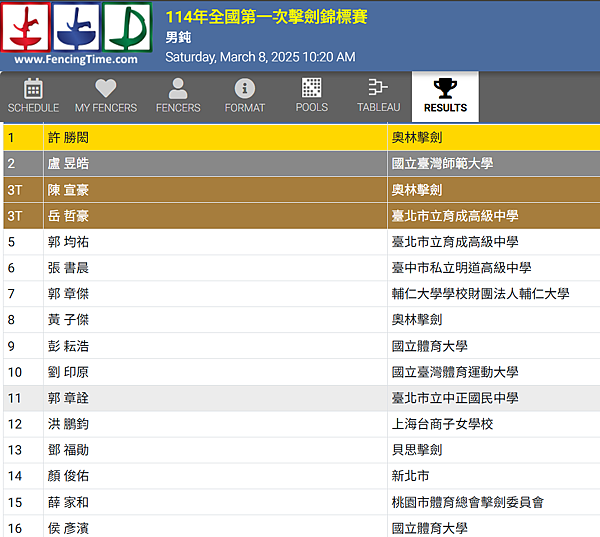Click club 國立臺灣師範大學 in row 2
Screen dimensions: 600x537
(x=442, y=163)
